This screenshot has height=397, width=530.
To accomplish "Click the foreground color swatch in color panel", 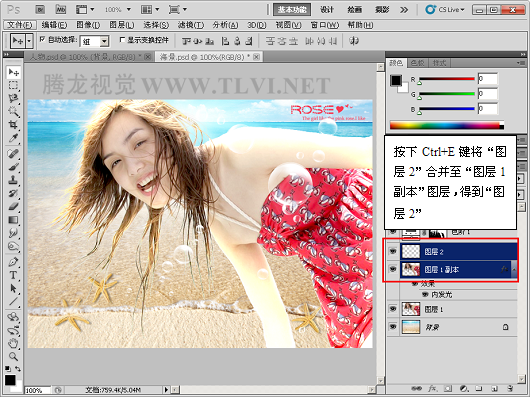I will point(396,80).
